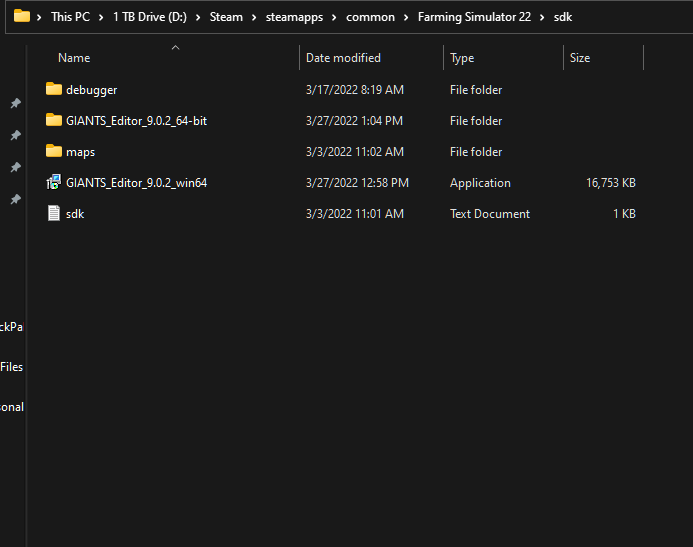
Task: Click the sort arrow above Name
Action: click(x=175, y=47)
